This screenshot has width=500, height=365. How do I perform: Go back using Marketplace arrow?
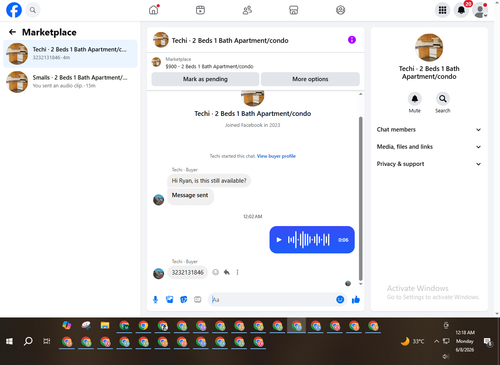point(13,32)
